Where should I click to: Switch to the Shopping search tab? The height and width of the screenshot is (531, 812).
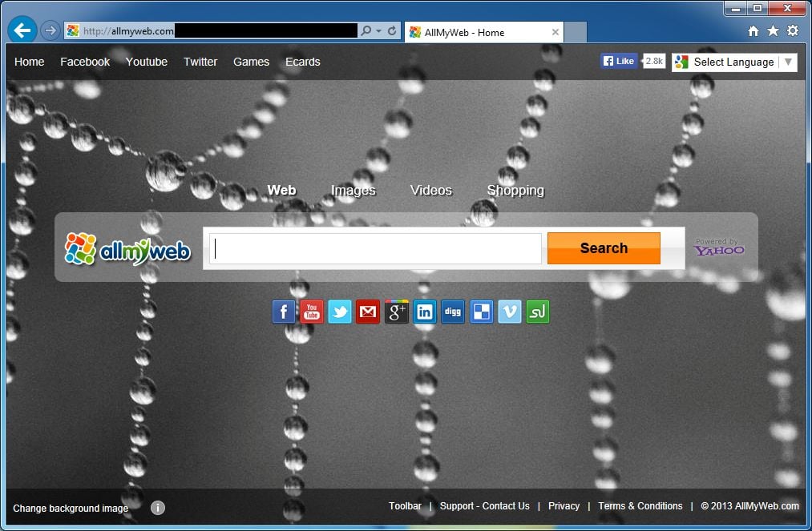(x=515, y=191)
